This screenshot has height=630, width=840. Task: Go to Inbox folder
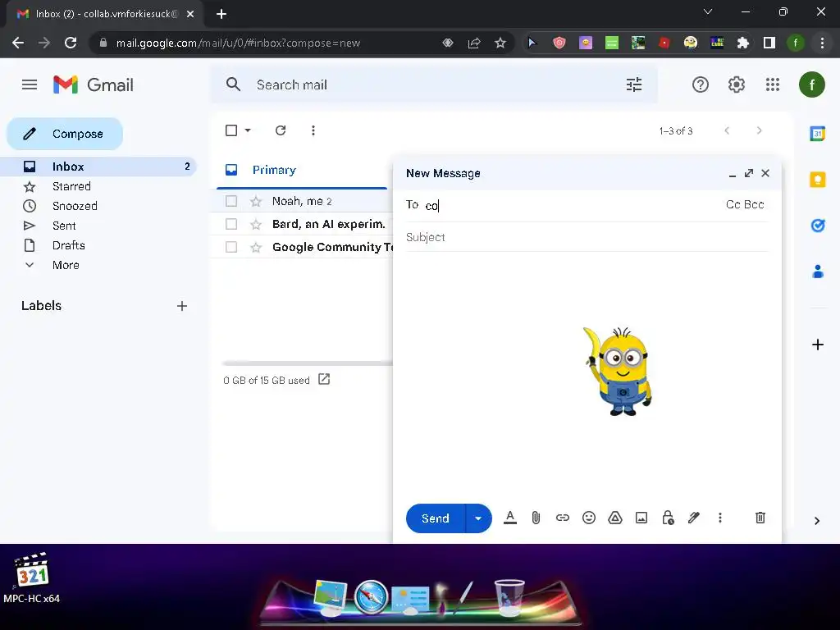(99, 167)
